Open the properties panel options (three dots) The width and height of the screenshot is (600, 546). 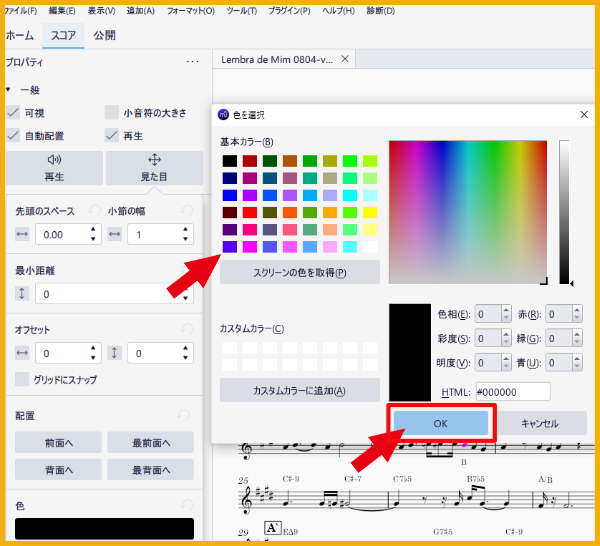click(192, 62)
